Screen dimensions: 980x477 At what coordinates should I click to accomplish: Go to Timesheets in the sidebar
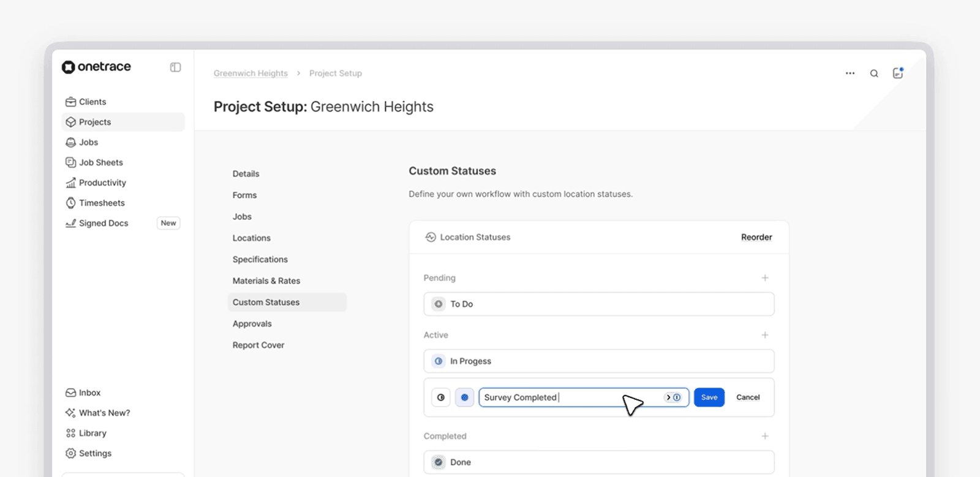click(102, 203)
